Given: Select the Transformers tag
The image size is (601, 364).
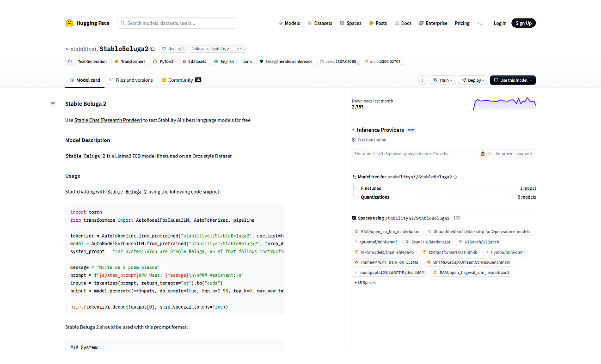Looking at the screenshot, I should [x=130, y=61].
